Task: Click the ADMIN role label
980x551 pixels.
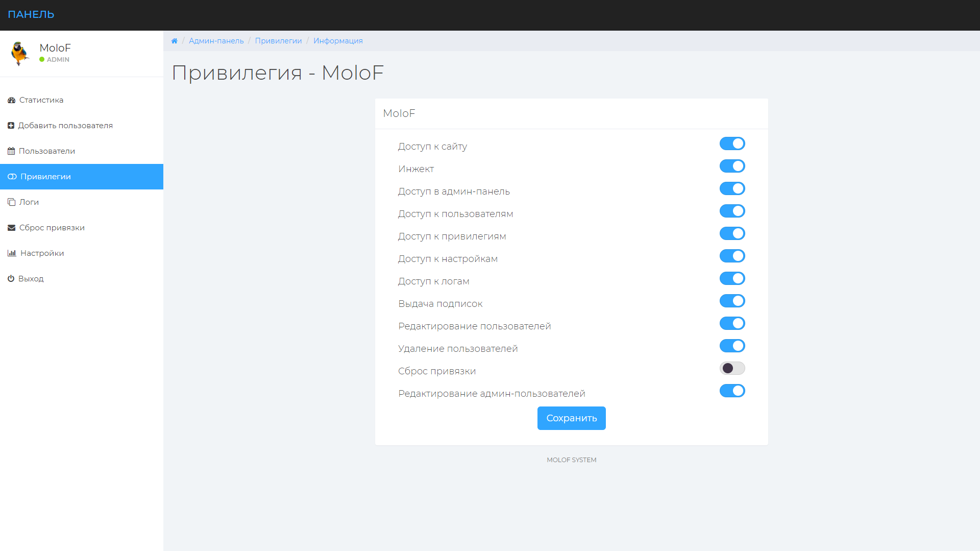Action: (x=58, y=60)
